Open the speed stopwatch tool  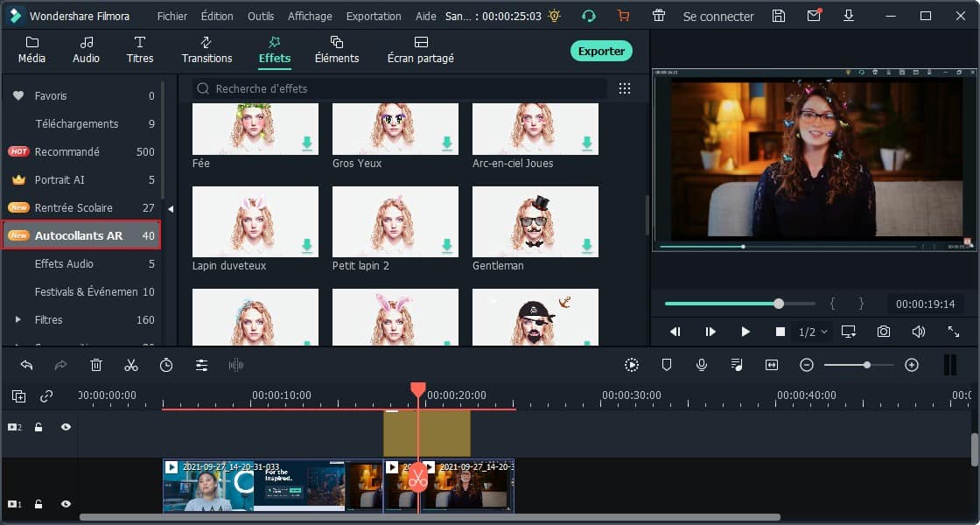[166, 365]
